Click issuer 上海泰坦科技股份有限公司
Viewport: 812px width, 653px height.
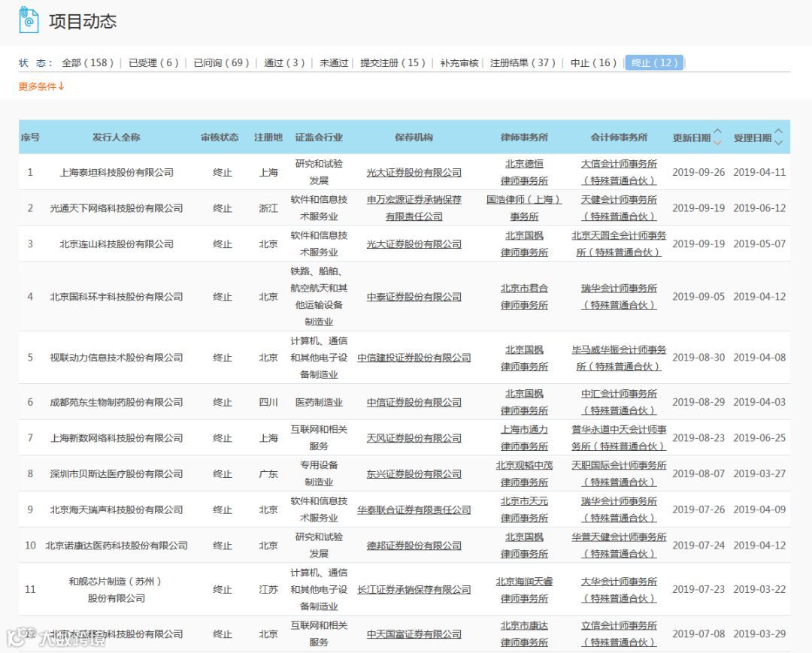pyautogui.click(x=117, y=172)
